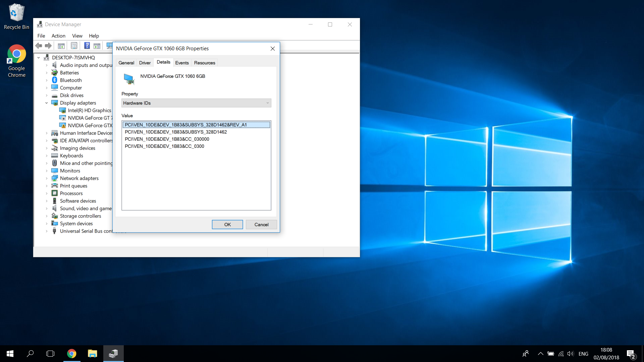Open the Properties toolbar icon
This screenshot has height=362, width=644.
pyautogui.click(x=74, y=46)
